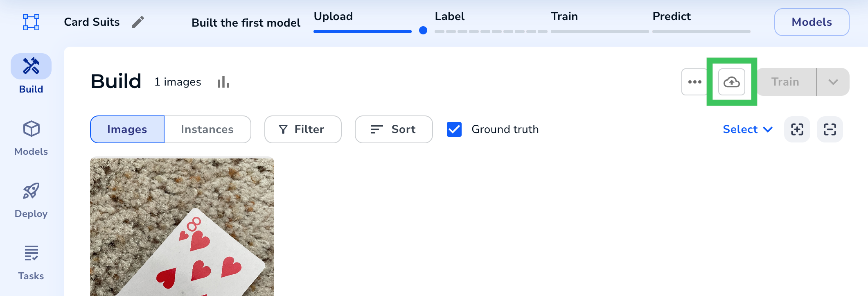This screenshot has width=868, height=296.
Task: Click the project logo icon at top left
Action: click(x=31, y=22)
